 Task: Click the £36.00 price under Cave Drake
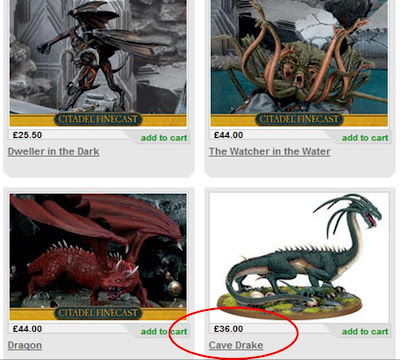click(228, 329)
